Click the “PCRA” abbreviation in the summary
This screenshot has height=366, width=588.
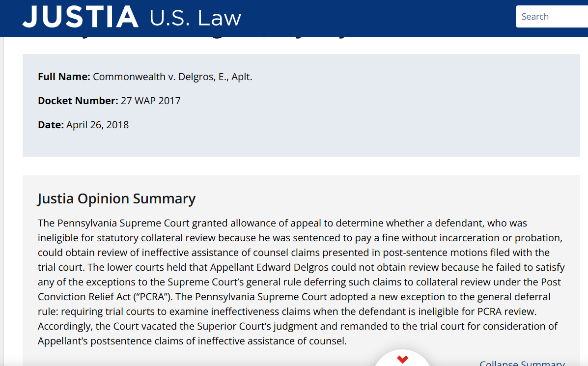[x=152, y=297]
